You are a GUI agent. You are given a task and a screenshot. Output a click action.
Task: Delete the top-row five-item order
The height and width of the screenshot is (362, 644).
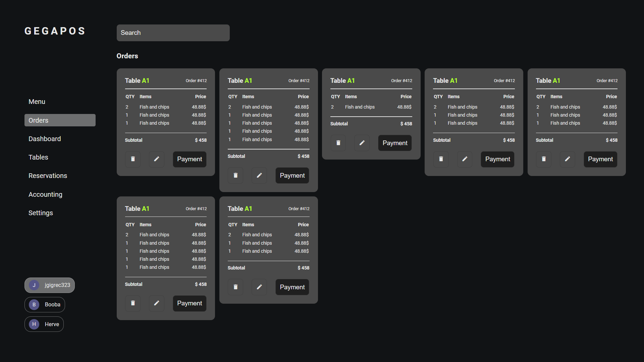tap(235, 175)
